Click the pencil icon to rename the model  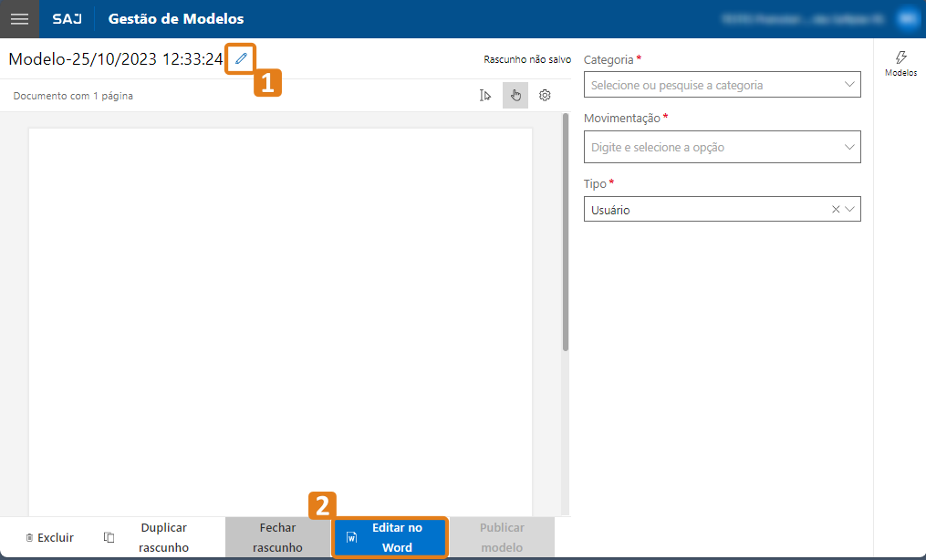point(240,57)
